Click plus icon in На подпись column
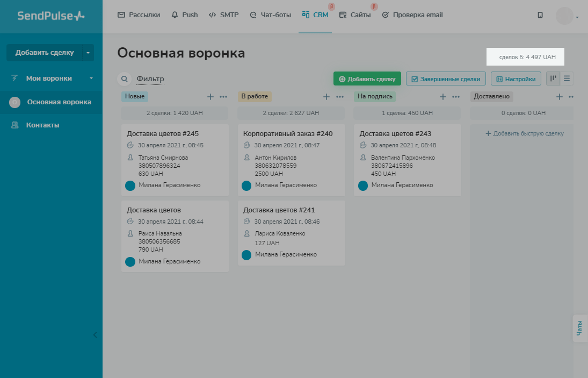This screenshot has height=378, width=588. click(443, 97)
